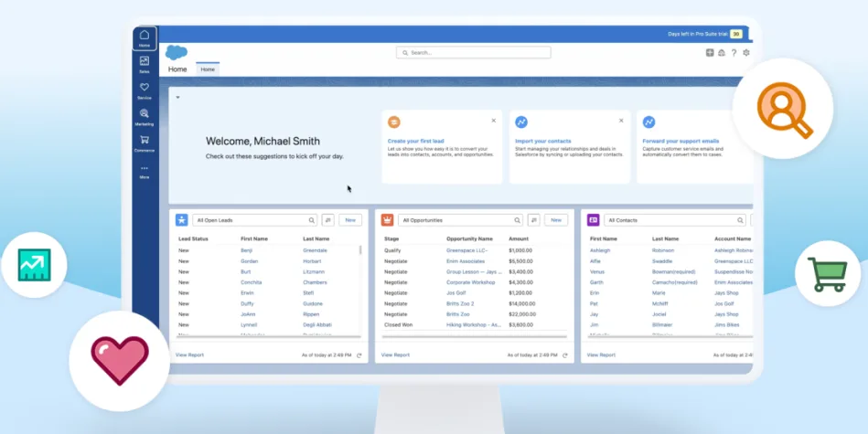The width and height of the screenshot is (868, 434).
Task: Open the guidance icon beside the help icon
Action: (722, 53)
